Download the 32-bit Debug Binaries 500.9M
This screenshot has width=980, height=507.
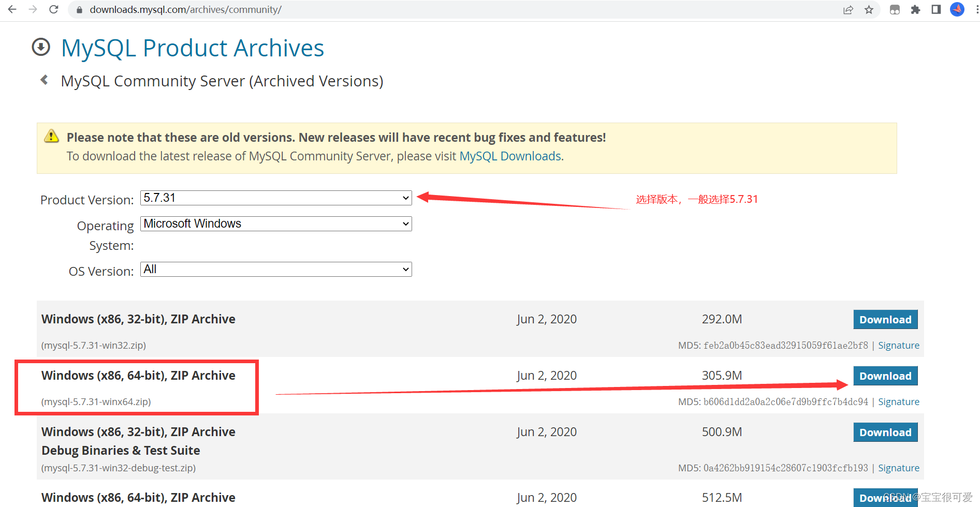[885, 433]
